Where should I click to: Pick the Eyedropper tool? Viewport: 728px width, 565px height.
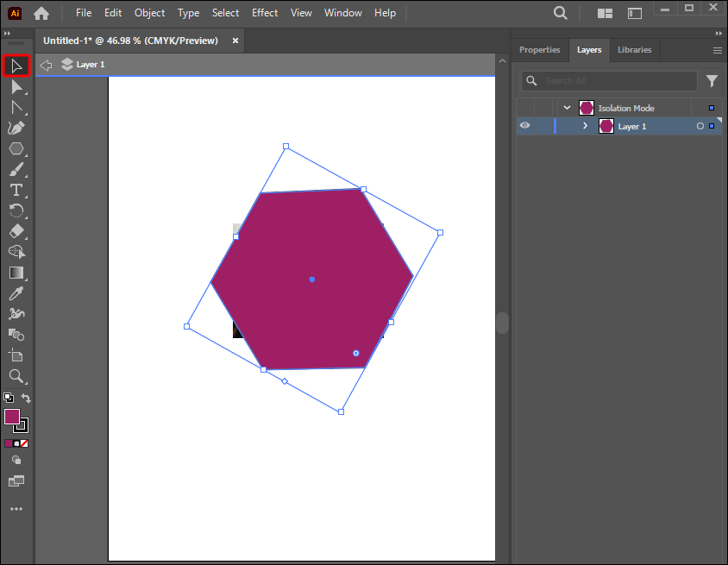(16, 293)
